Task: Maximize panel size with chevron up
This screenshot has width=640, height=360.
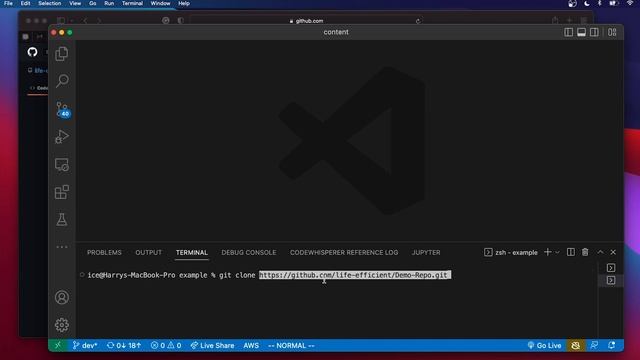Action: [600, 252]
